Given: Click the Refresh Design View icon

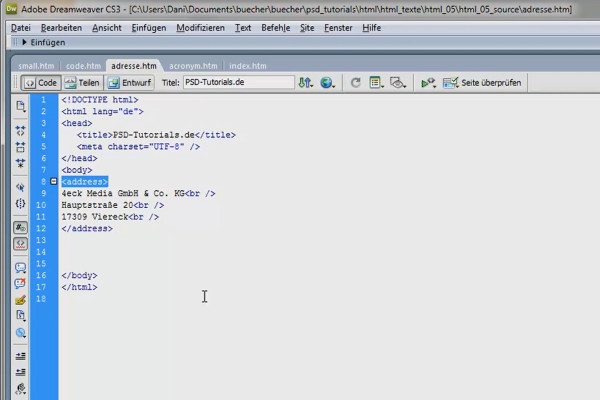Looking at the screenshot, I should click(355, 83).
